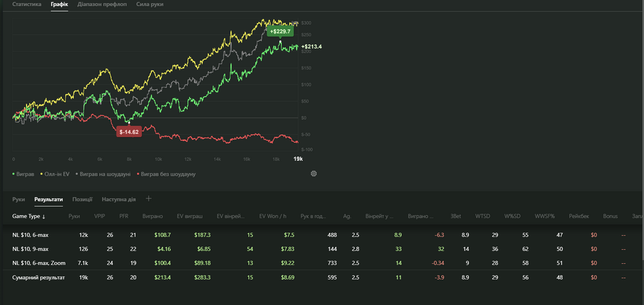Click the red $-14.62 graph marker

click(x=128, y=131)
